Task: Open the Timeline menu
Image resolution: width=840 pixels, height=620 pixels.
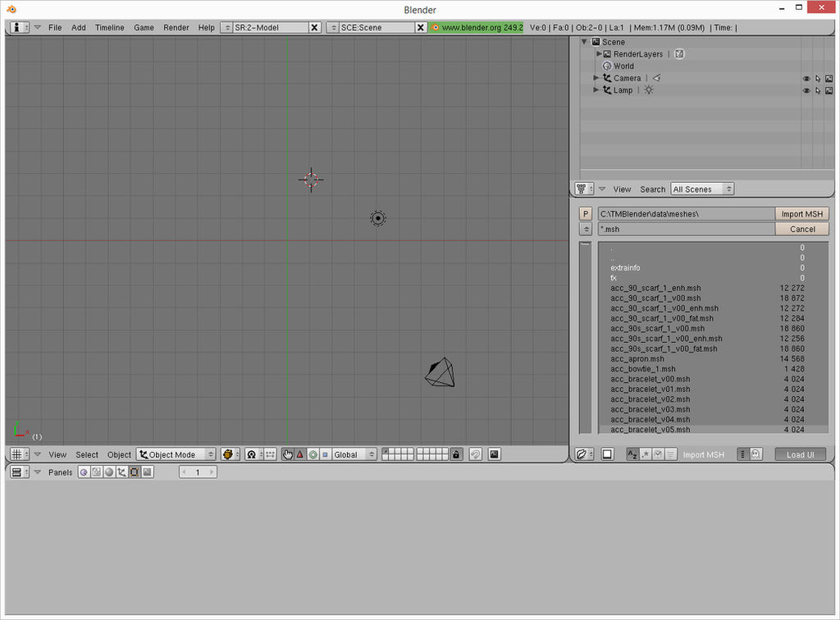Action: [x=109, y=27]
